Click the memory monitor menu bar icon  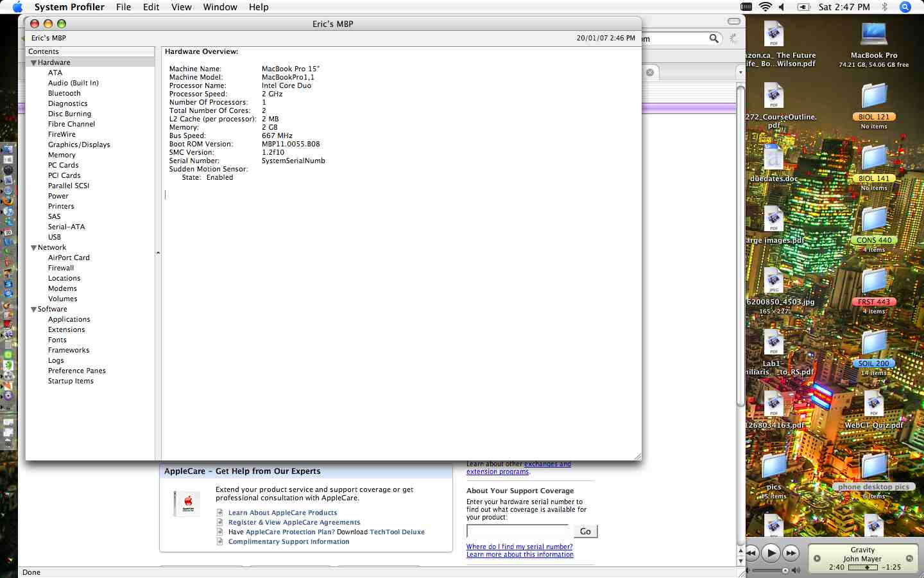746,7
